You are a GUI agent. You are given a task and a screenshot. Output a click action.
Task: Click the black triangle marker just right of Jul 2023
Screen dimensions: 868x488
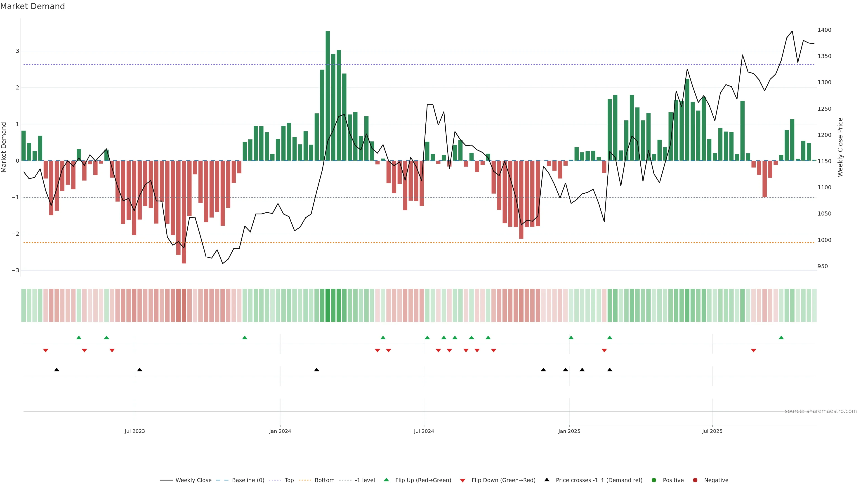coord(139,370)
